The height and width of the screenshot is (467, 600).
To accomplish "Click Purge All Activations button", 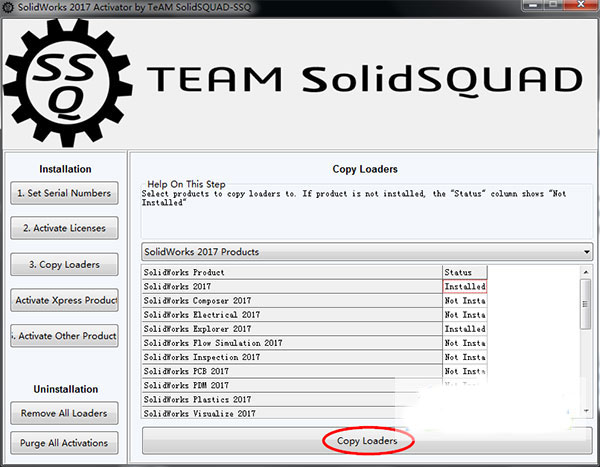I will coord(64,443).
